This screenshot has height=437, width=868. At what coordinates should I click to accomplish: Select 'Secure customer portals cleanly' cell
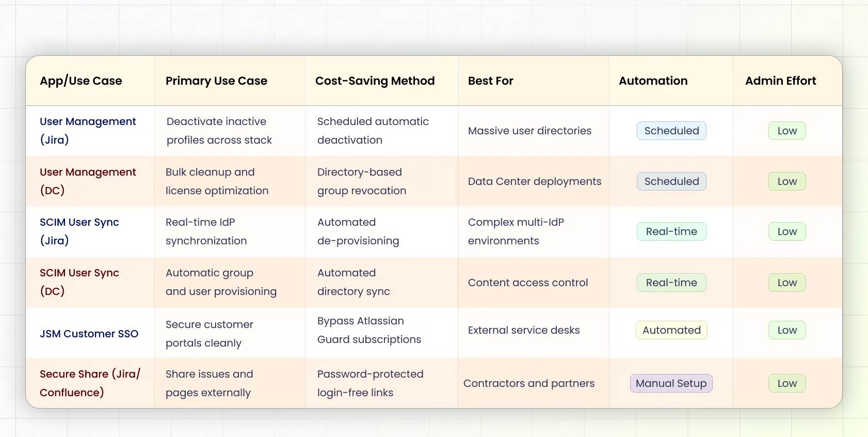(230, 333)
